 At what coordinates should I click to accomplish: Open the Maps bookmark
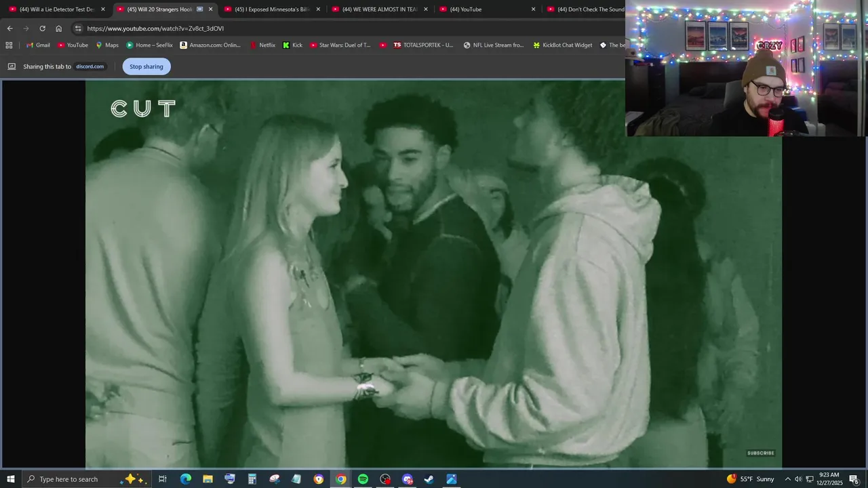[107, 45]
